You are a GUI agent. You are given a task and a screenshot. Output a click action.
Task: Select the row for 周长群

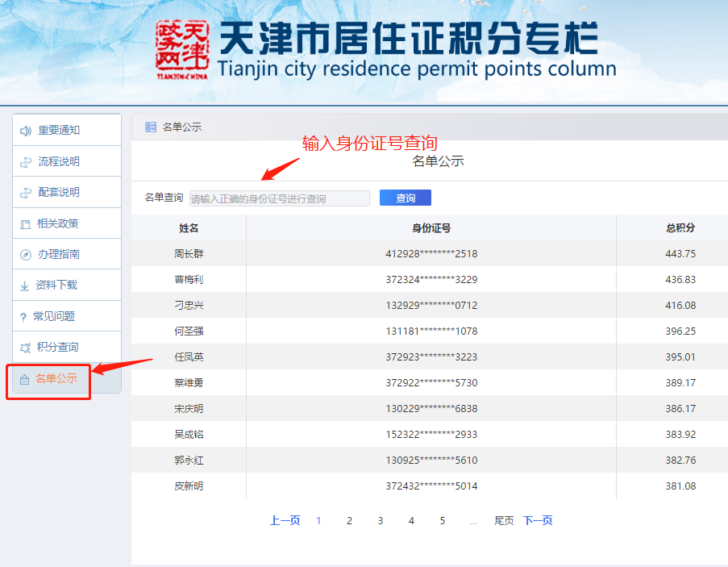tap(189, 254)
